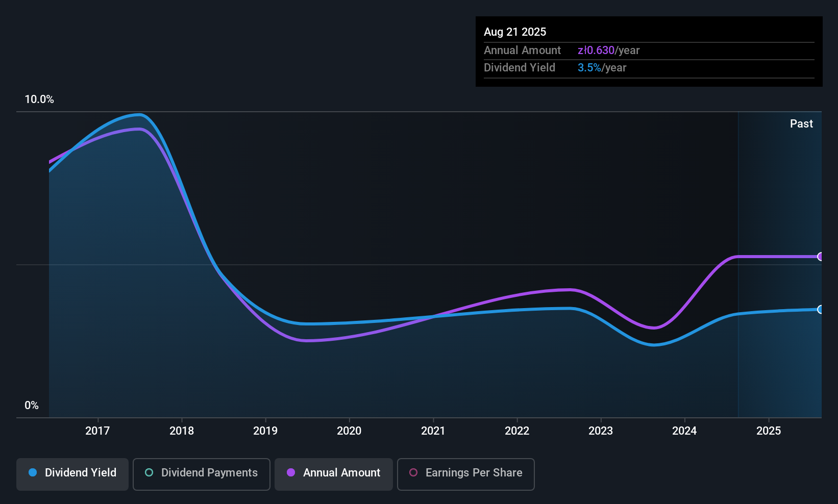Click the 0% axis label
This screenshot has width=838, height=504.
coord(31,405)
